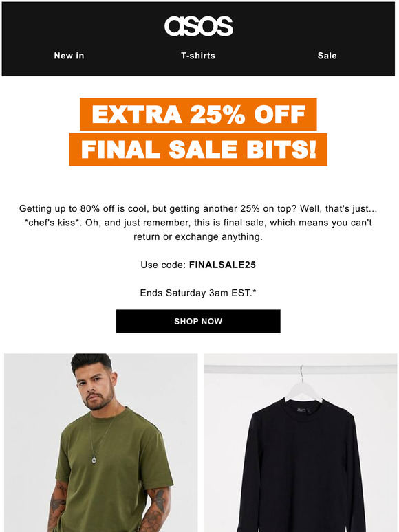
Task: Go to the T-shirts category
Action: coord(198,56)
